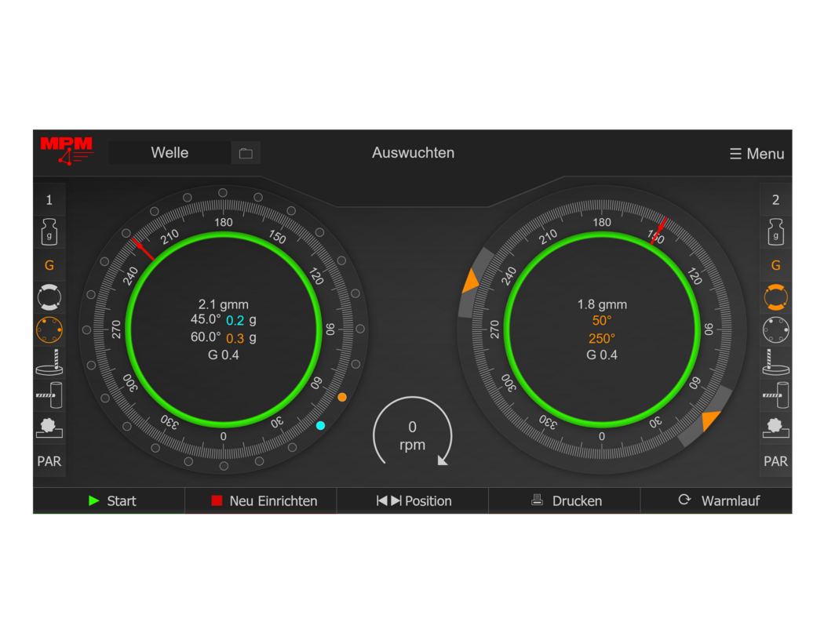The width and height of the screenshot is (824, 644).
Task: Open the PAR parameters for plane 1
Action: (x=49, y=461)
